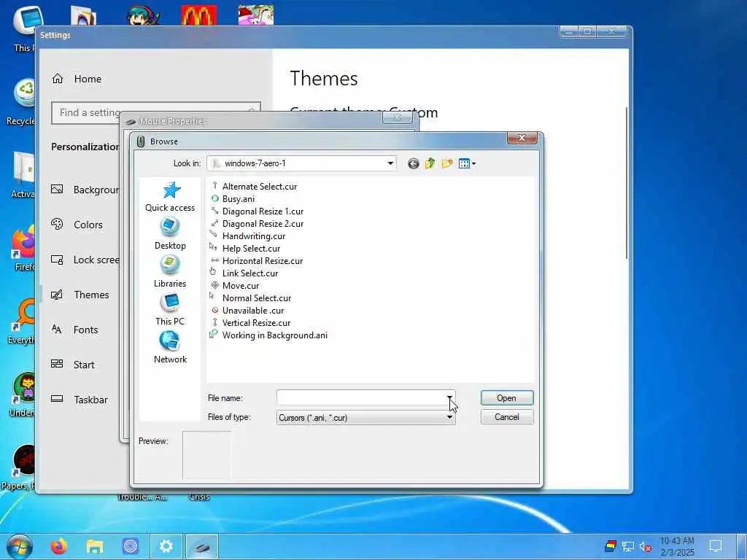Select Working in Background.ani file
The height and width of the screenshot is (560, 747).
tap(268, 335)
